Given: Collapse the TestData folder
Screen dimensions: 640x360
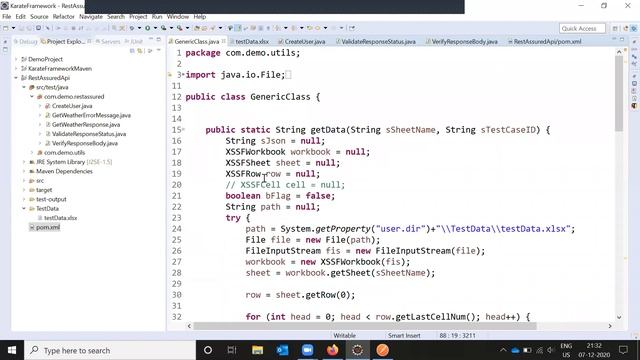Looking at the screenshot, I should coord(24,209).
